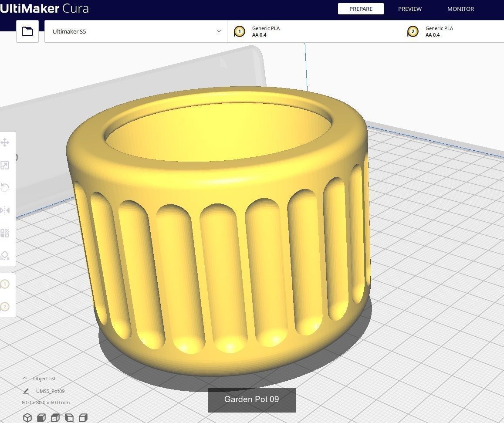504x423 pixels.
Task: Select the Mirror tool
Action: pyautogui.click(x=5, y=210)
